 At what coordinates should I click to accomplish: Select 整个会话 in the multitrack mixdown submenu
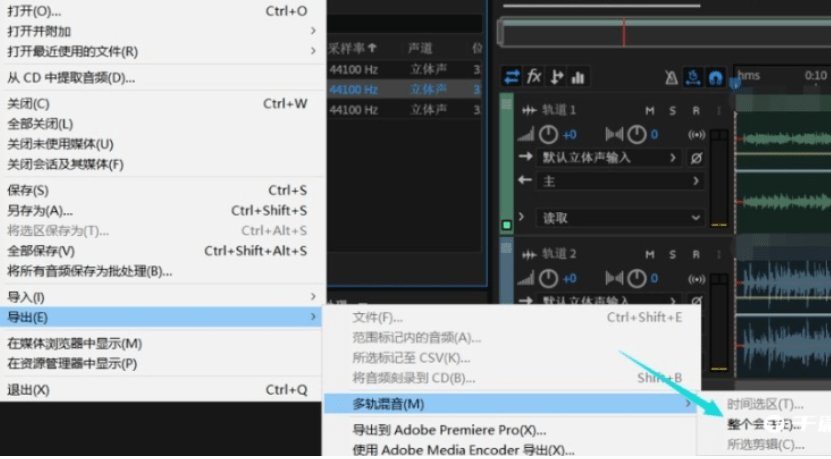[765, 424]
